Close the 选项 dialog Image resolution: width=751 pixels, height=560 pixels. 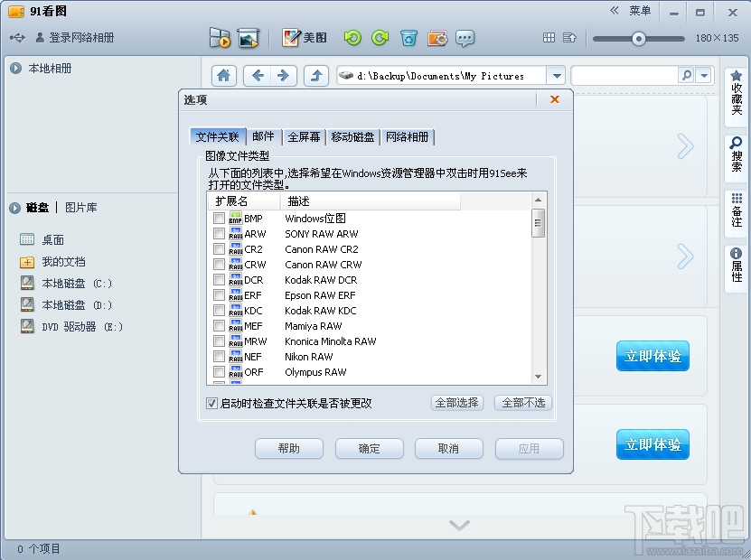(555, 99)
